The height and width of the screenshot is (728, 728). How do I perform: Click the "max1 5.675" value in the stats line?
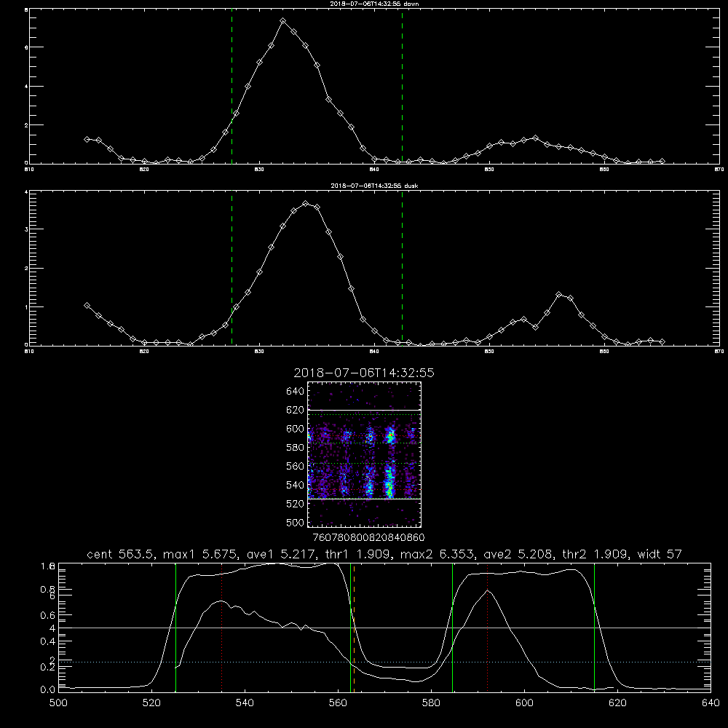pyautogui.click(x=201, y=554)
